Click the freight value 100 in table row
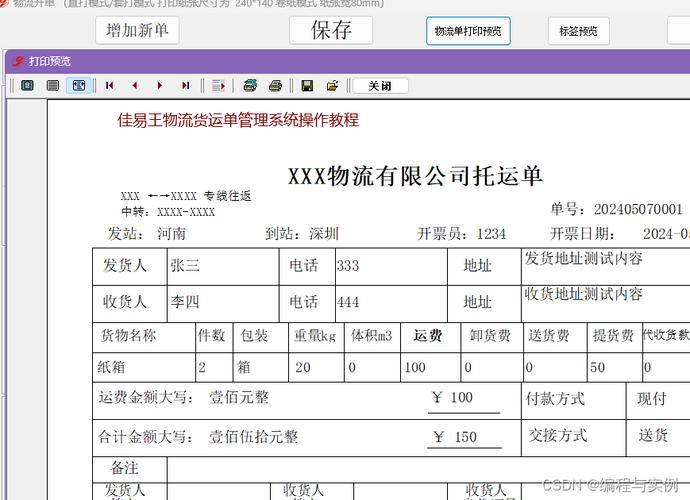This screenshot has height=500, width=690. point(415,368)
